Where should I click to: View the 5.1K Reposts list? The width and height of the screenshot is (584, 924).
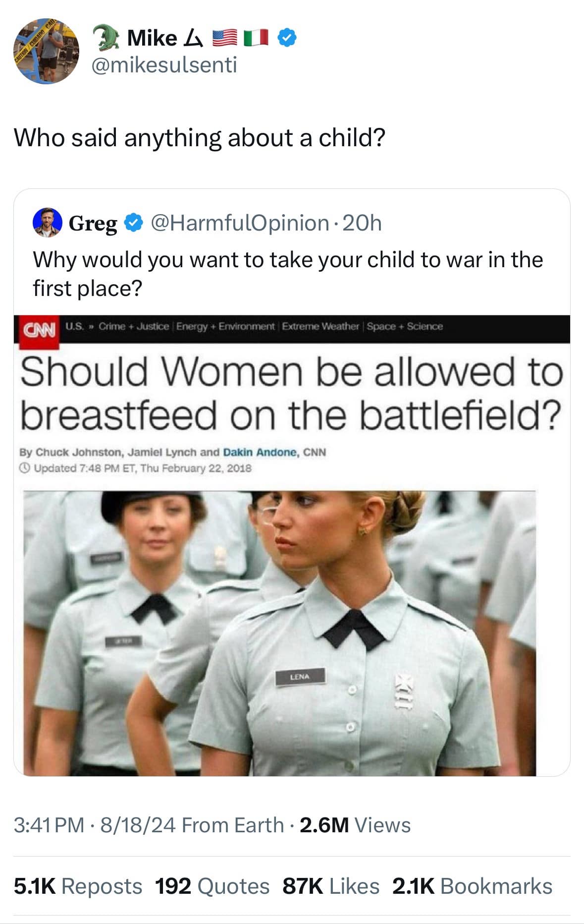click(x=78, y=886)
